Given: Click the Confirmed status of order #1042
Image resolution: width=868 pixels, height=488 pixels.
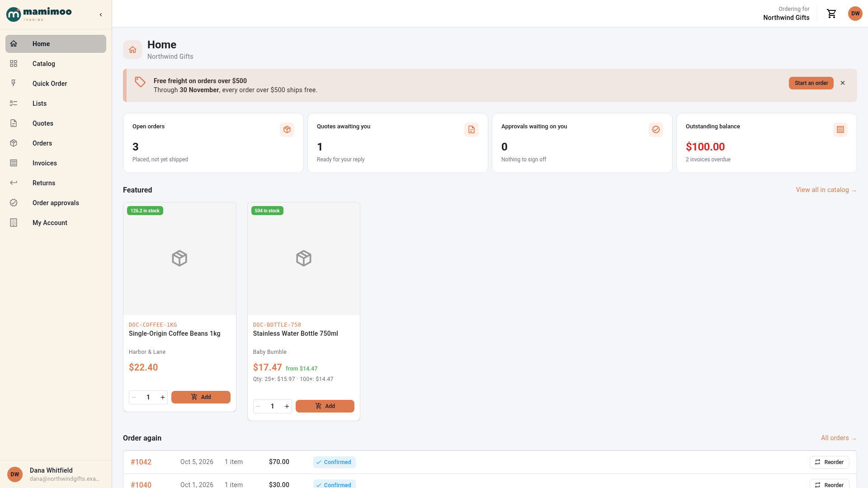Looking at the screenshot, I should coord(335,462).
